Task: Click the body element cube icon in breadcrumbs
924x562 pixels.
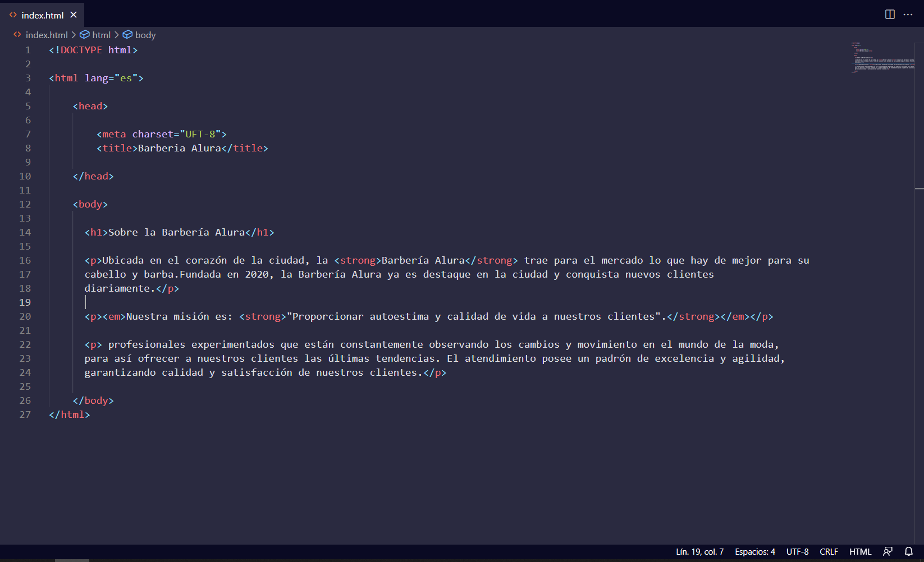Action: coord(127,35)
